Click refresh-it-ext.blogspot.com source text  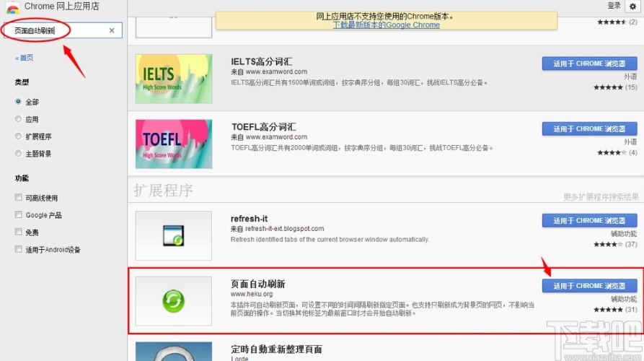click(x=284, y=229)
